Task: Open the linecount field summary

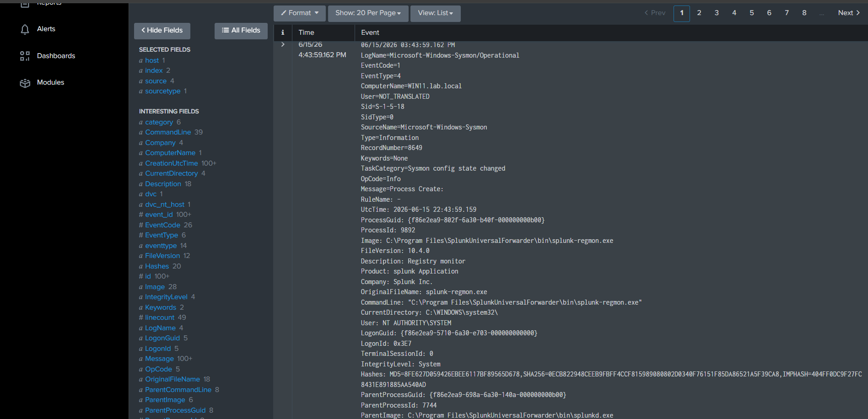Action: click(x=160, y=317)
